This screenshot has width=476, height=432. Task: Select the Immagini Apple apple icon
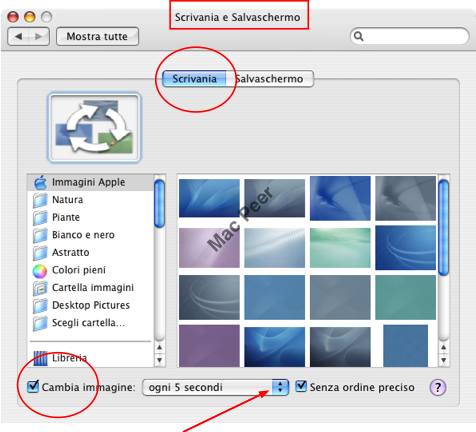40,182
